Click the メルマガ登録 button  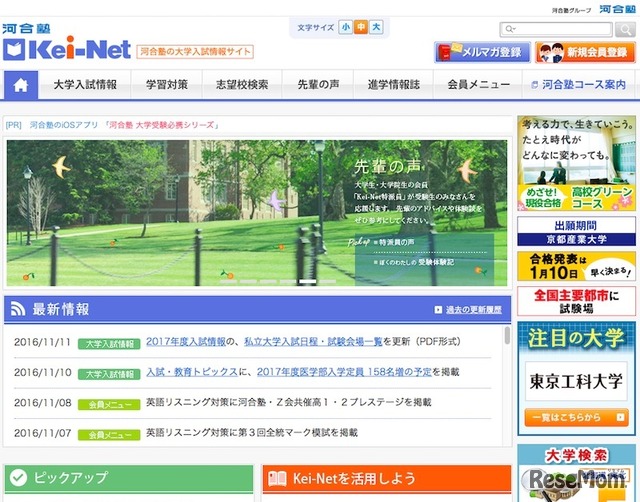click(x=482, y=52)
